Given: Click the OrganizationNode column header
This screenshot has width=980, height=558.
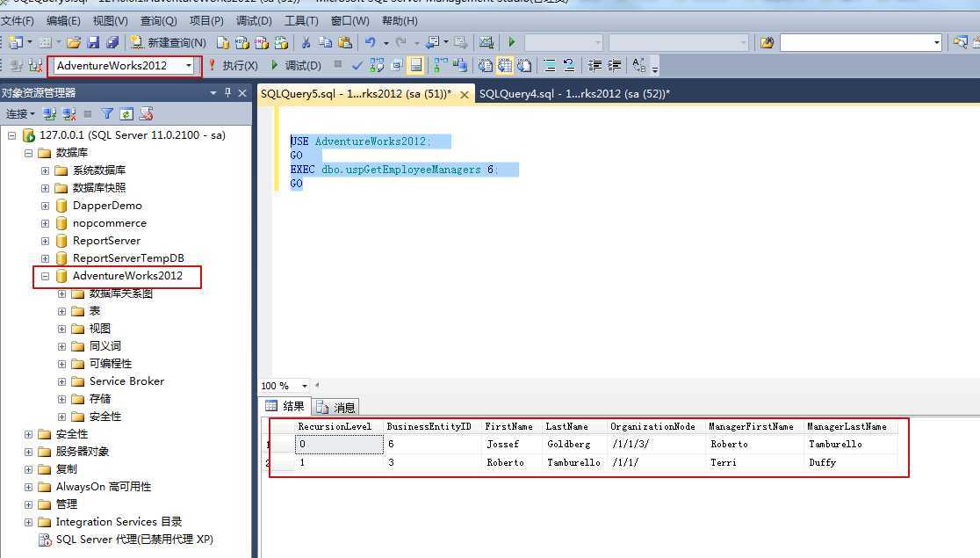Looking at the screenshot, I should (652, 427).
